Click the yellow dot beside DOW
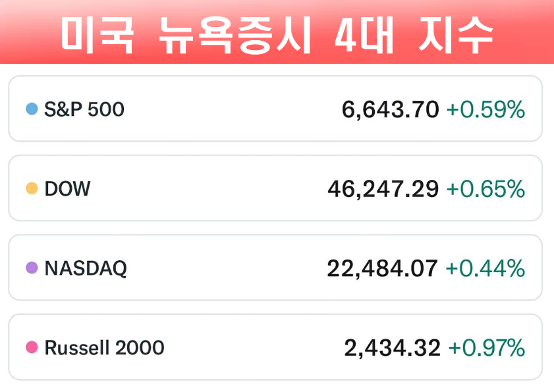 coord(31,189)
